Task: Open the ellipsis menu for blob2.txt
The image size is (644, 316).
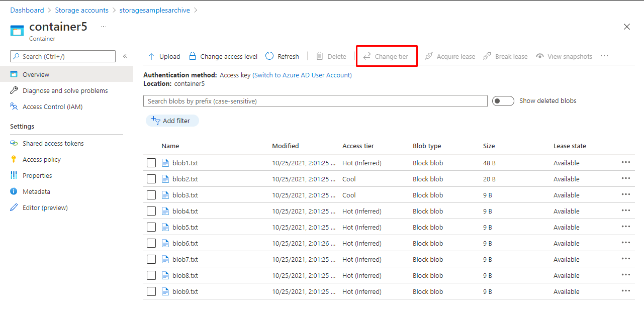Action: (626, 178)
